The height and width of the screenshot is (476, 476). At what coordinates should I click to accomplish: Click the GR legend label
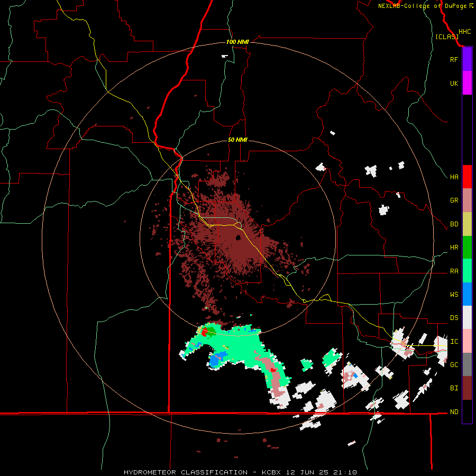point(454,200)
